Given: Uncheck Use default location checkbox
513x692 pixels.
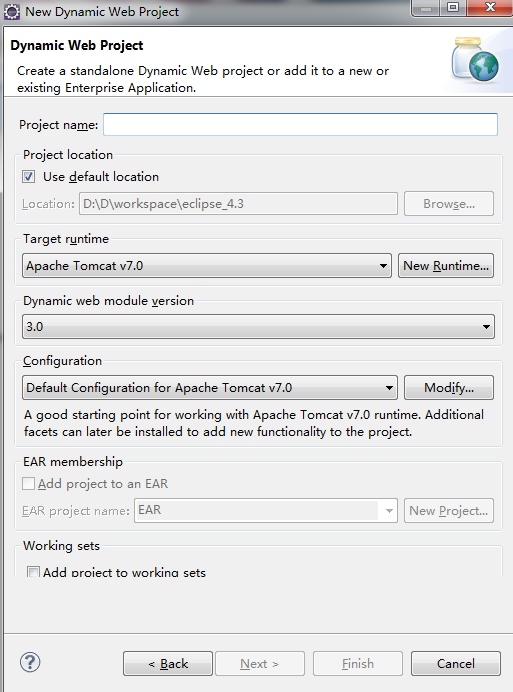Looking at the screenshot, I should [29, 177].
